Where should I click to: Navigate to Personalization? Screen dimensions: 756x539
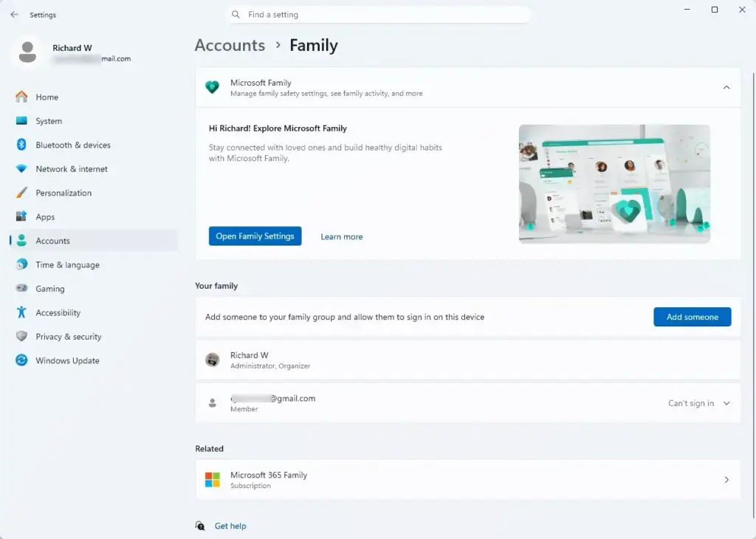pos(94,193)
